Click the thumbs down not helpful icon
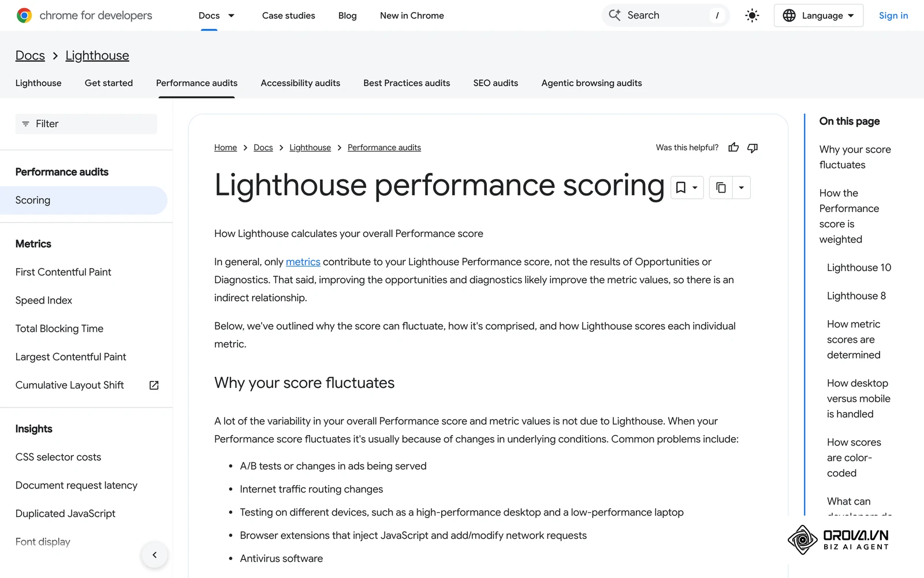Image resolution: width=924 pixels, height=578 pixels. point(752,147)
